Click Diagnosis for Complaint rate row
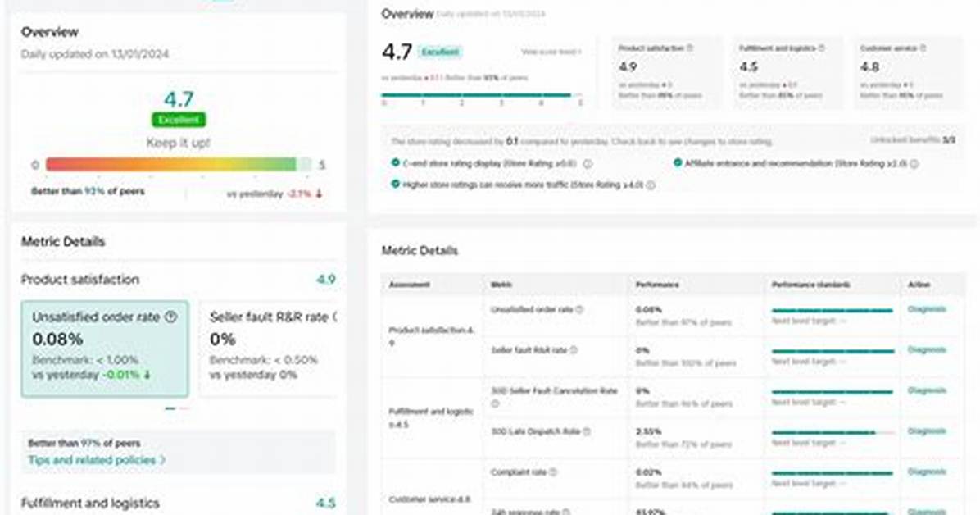 click(x=926, y=472)
